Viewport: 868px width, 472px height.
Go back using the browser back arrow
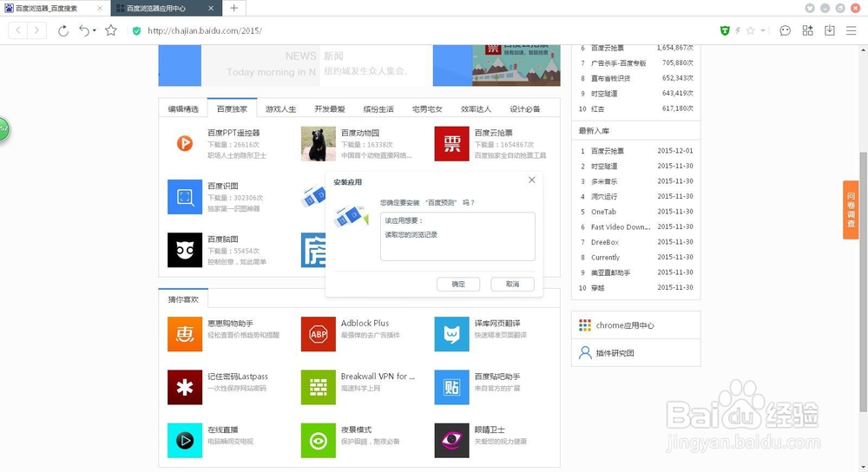18,30
